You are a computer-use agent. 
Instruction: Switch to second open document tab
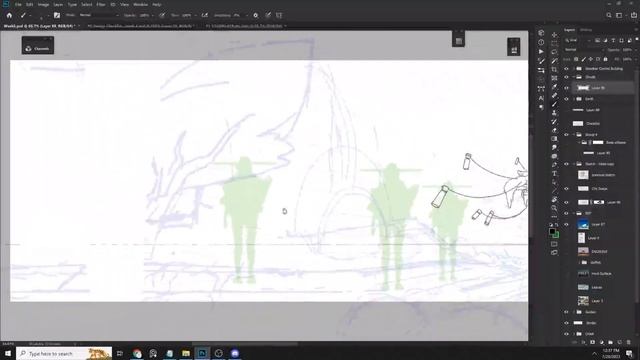[140, 26]
